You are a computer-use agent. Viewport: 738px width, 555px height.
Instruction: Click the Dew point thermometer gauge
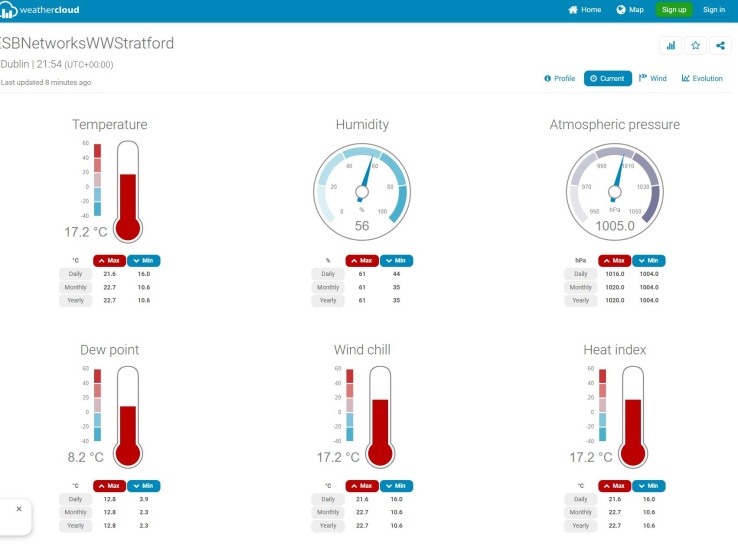128,417
